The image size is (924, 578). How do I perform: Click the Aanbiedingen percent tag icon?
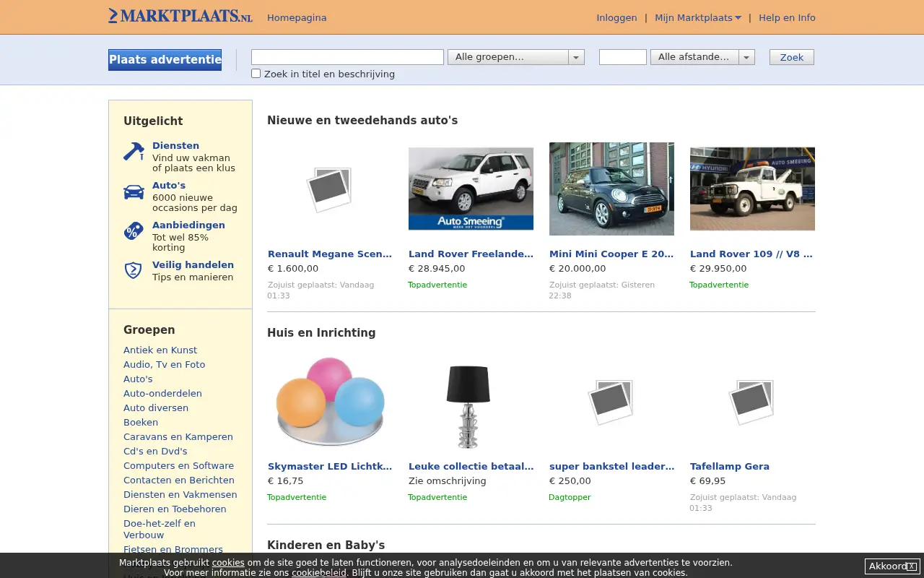click(134, 231)
